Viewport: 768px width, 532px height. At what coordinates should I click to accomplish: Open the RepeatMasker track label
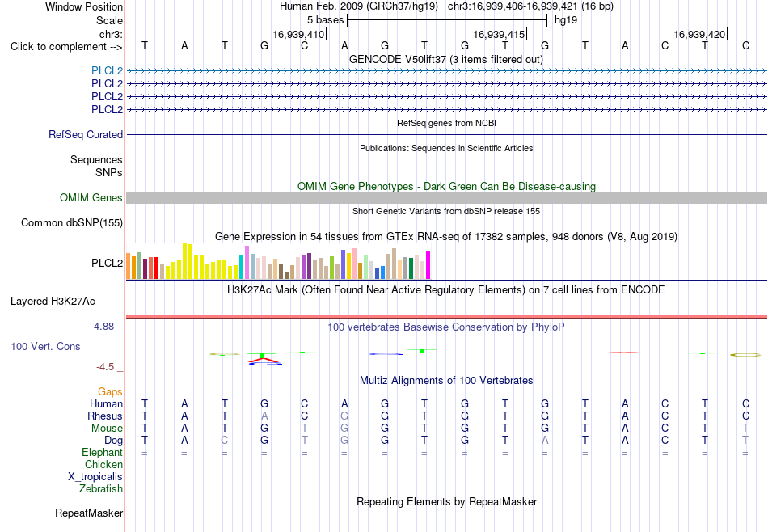89,513
